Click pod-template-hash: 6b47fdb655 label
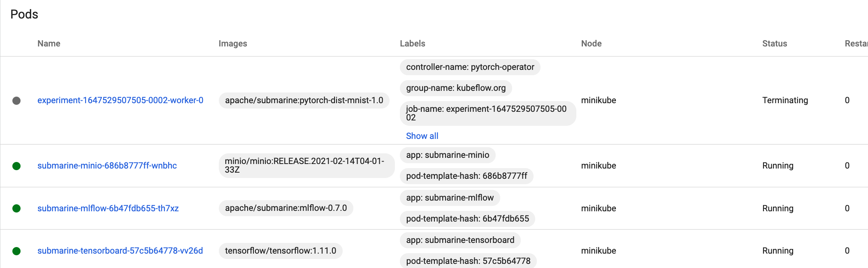This screenshot has width=868, height=268. [467, 219]
